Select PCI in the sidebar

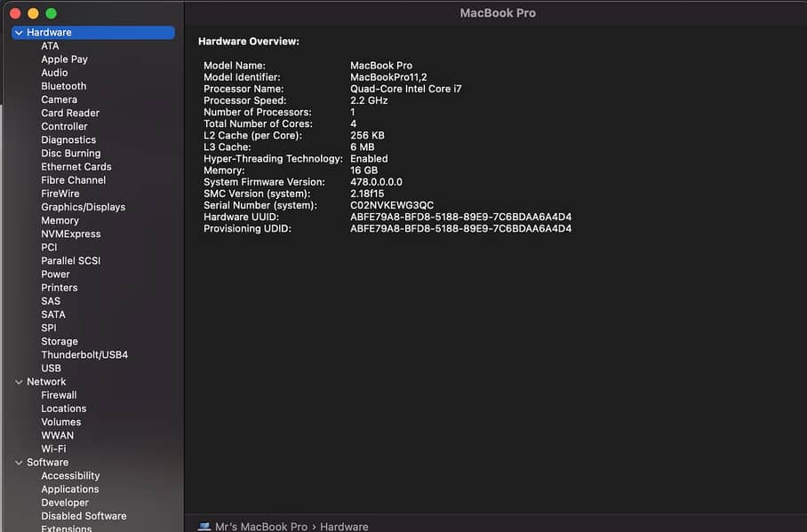(x=49, y=247)
